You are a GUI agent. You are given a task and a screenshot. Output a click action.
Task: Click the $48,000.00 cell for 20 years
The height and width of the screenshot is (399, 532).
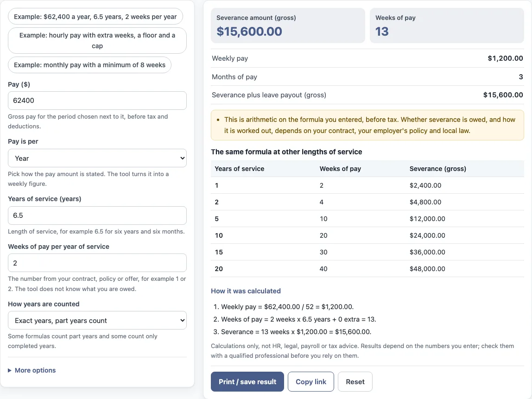pos(427,269)
